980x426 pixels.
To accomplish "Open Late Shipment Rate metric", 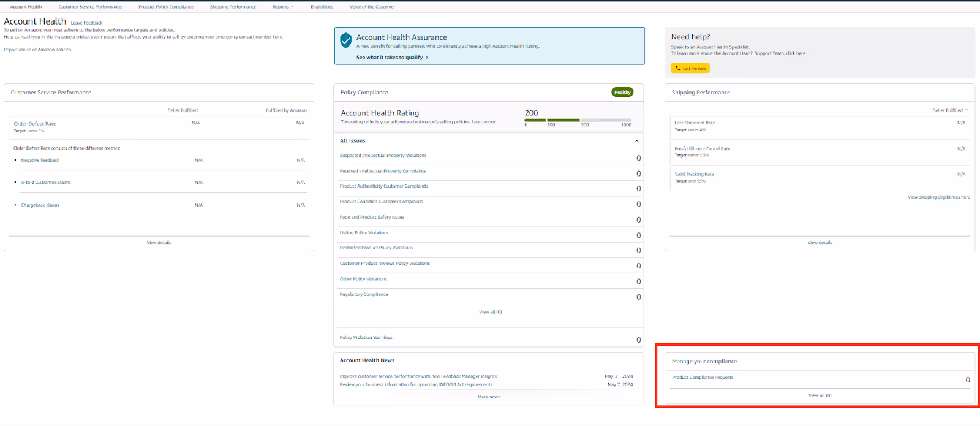I will 695,123.
